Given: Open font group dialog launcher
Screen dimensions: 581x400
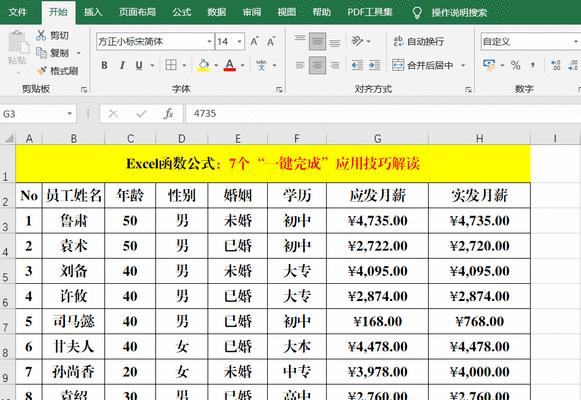Looking at the screenshot, I should pos(279,89).
